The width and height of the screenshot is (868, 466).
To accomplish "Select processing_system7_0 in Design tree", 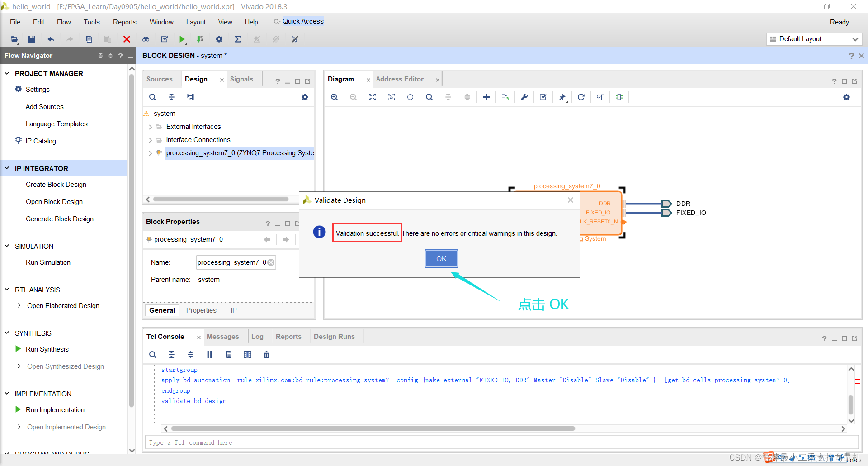I will coord(240,153).
